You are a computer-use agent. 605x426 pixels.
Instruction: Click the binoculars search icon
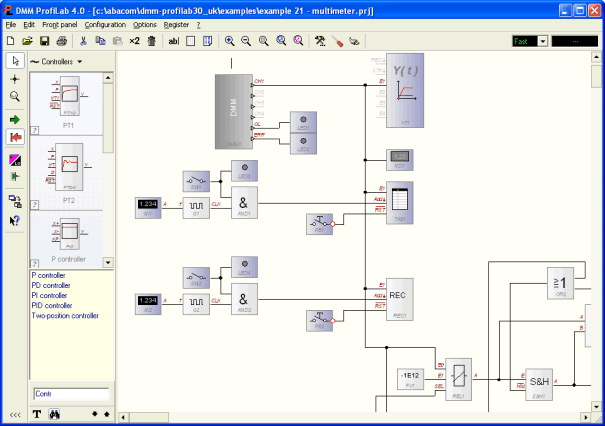54,414
